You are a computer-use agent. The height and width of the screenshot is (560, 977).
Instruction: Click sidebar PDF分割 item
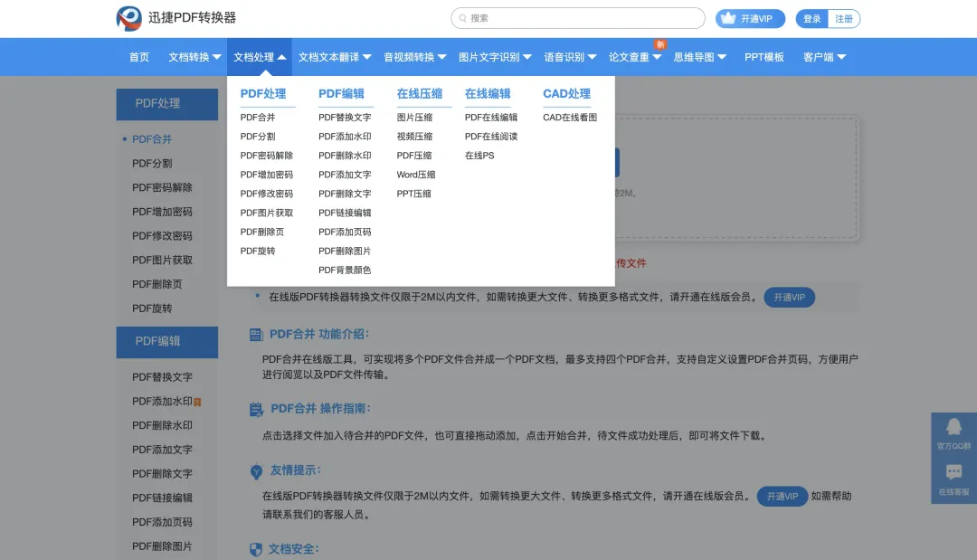click(152, 163)
